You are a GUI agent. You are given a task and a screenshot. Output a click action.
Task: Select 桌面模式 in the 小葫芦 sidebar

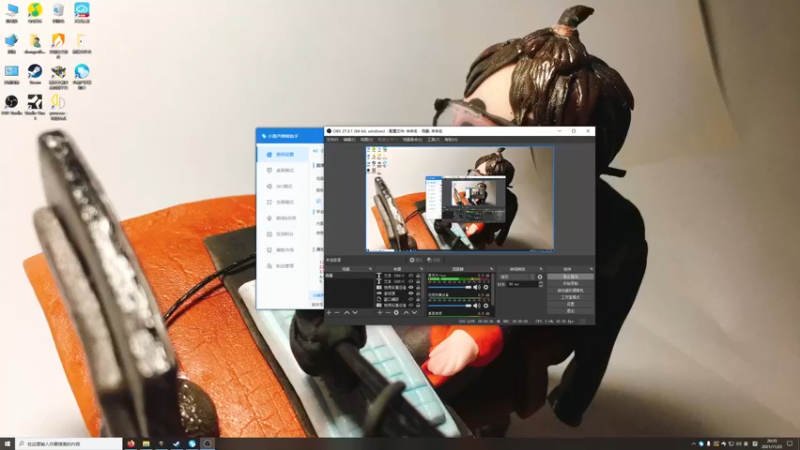(x=283, y=170)
